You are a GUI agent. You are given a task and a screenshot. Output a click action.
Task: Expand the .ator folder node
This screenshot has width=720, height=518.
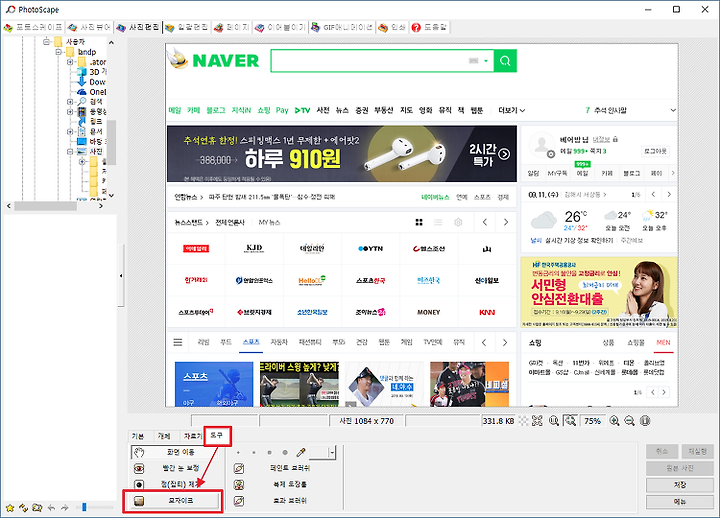point(70,62)
